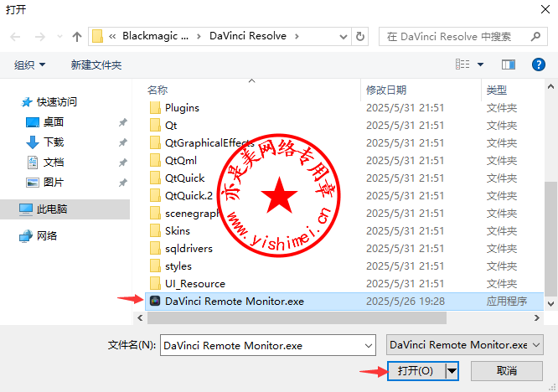Go up one folder level
The image size is (558, 392).
point(77,36)
